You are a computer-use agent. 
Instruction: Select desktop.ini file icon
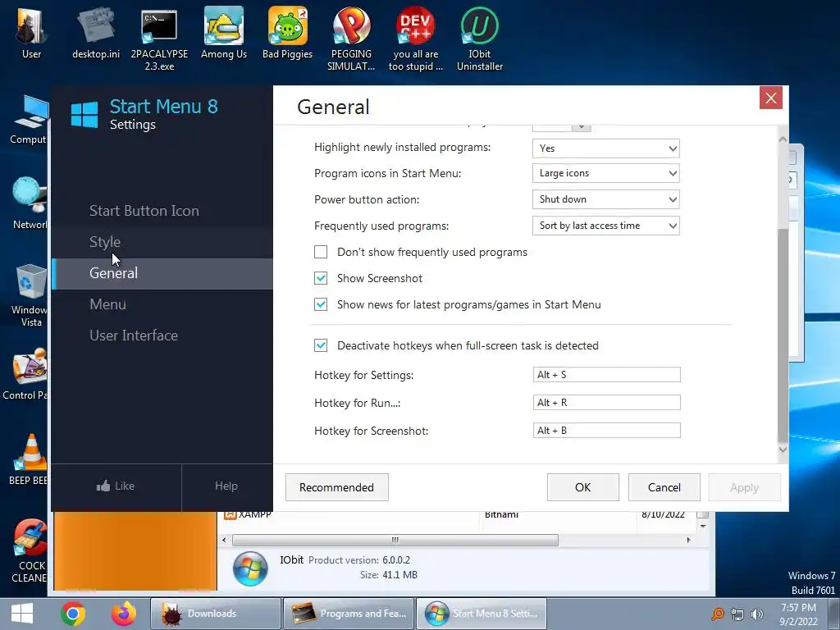tap(96, 33)
